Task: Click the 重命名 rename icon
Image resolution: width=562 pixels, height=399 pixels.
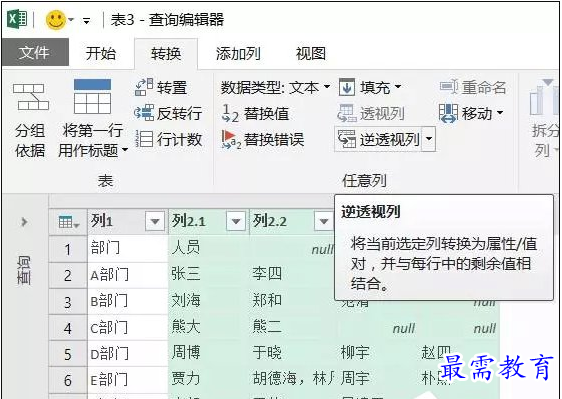Action: [x=449, y=87]
